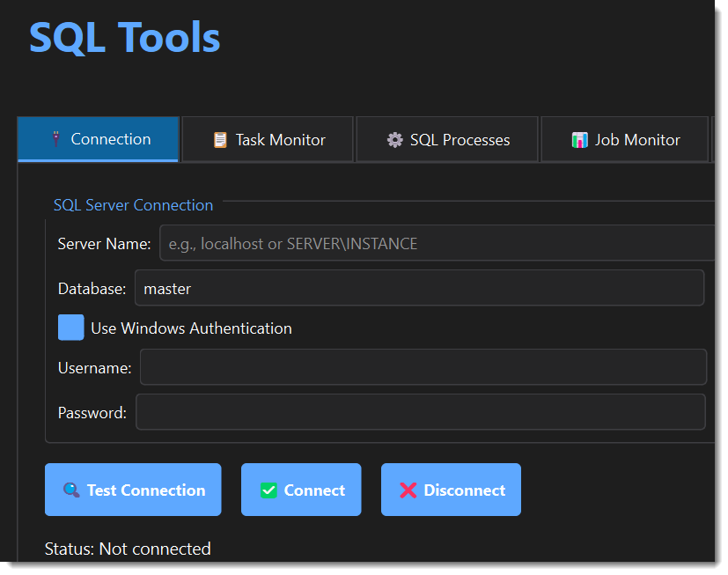Click the Password input box

(396, 411)
